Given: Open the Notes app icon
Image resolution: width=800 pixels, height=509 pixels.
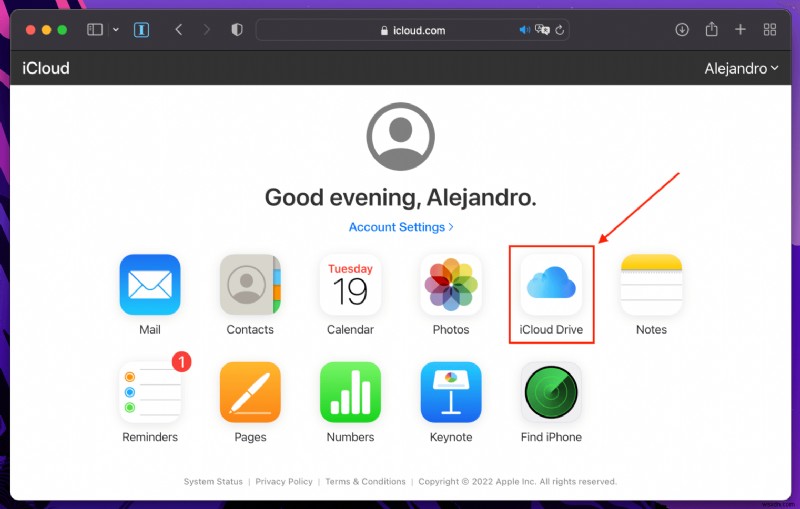Looking at the screenshot, I should [652, 285].
